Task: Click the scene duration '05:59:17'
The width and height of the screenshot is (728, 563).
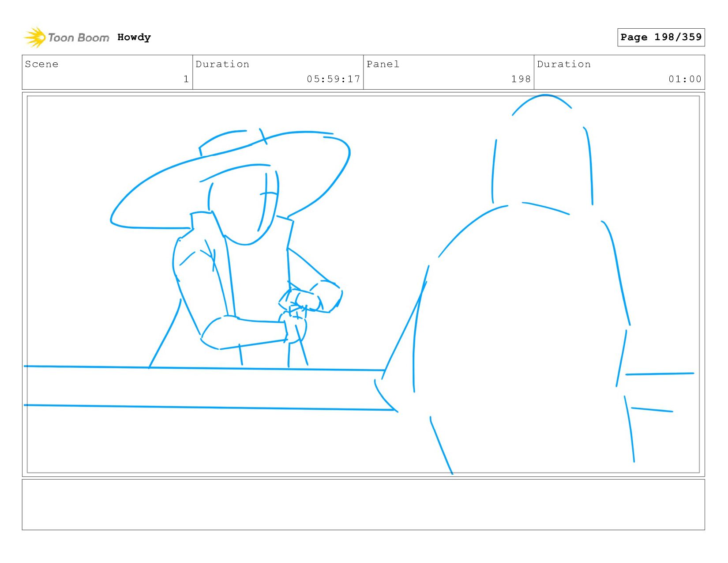Action: click(x=334, y=79)
